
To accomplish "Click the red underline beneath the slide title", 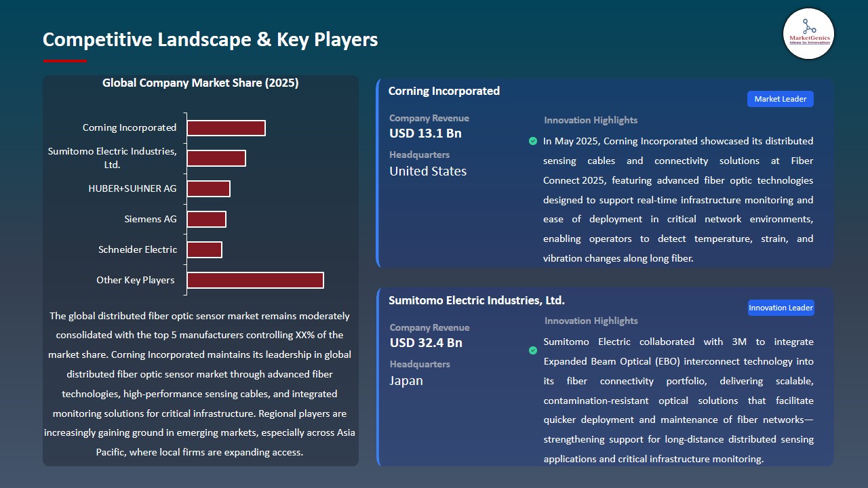I will coord(64,60).
